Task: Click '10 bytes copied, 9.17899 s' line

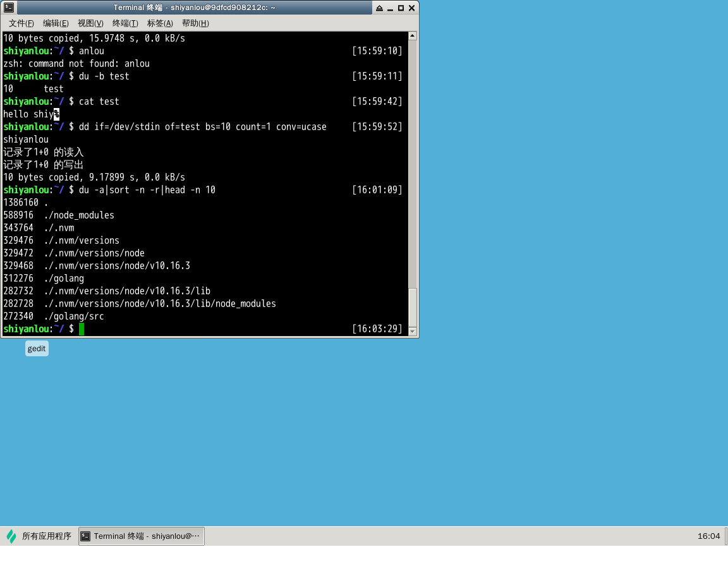Action: click(x=94, y=178)
